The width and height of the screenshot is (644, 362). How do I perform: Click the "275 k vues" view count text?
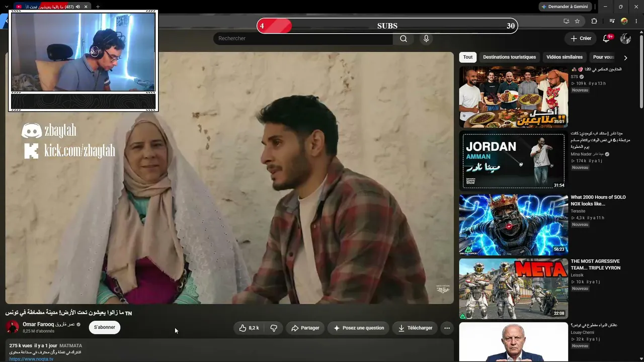click(21, 346)
